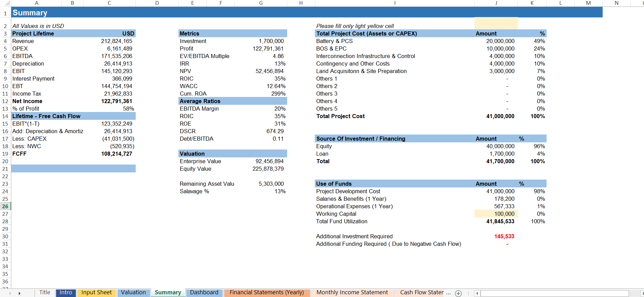Select the DSCR value 674.29

tap(275, 131)
